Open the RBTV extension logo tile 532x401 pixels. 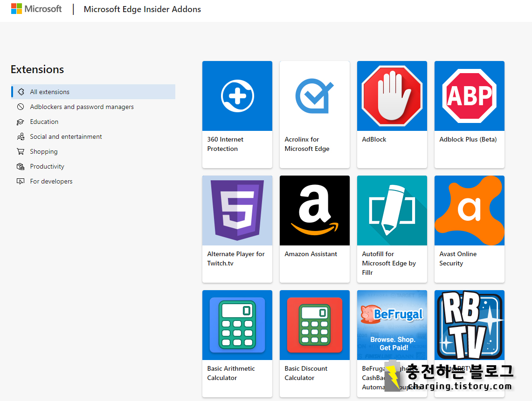coord(469,325)
